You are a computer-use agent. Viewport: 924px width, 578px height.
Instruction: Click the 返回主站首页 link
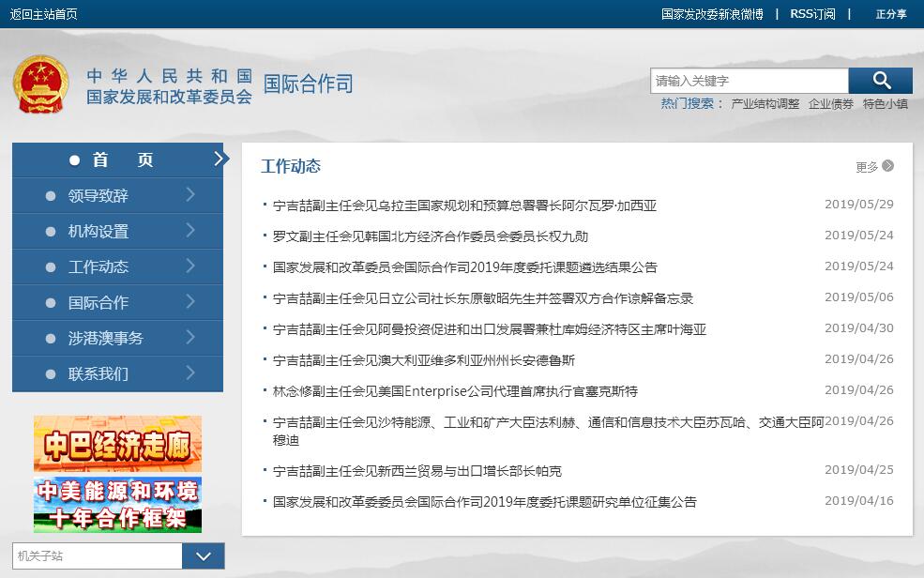[x=44, y=14]
